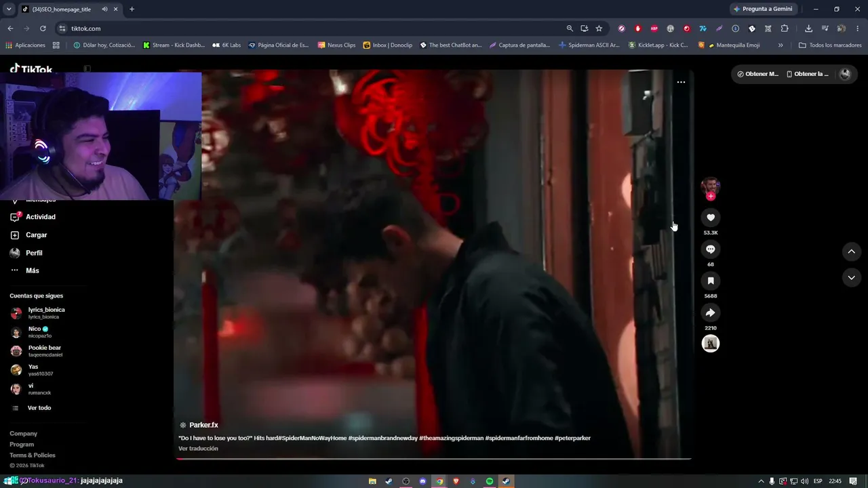Like the Parker.fx video with the heart
The image size is (868, 488).
(710, 218)
